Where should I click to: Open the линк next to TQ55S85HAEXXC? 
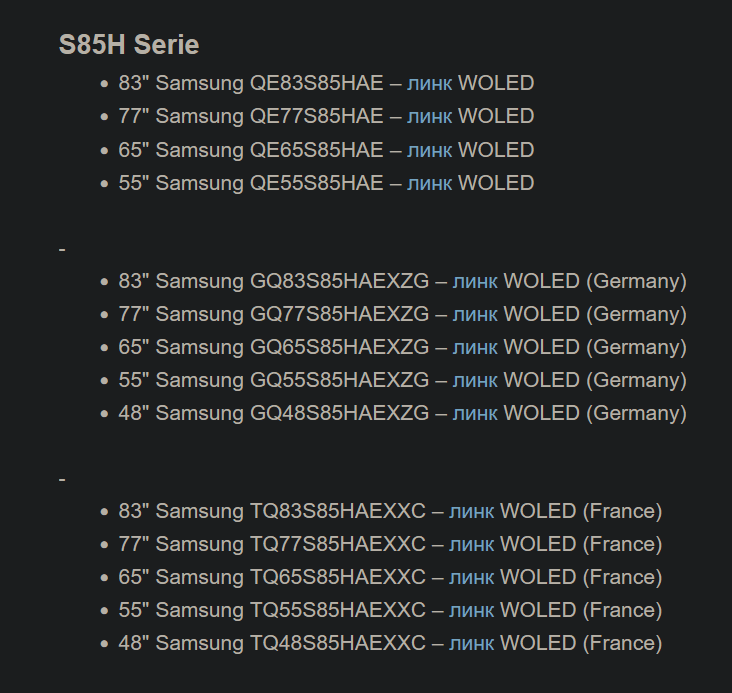tap(471, 611)
